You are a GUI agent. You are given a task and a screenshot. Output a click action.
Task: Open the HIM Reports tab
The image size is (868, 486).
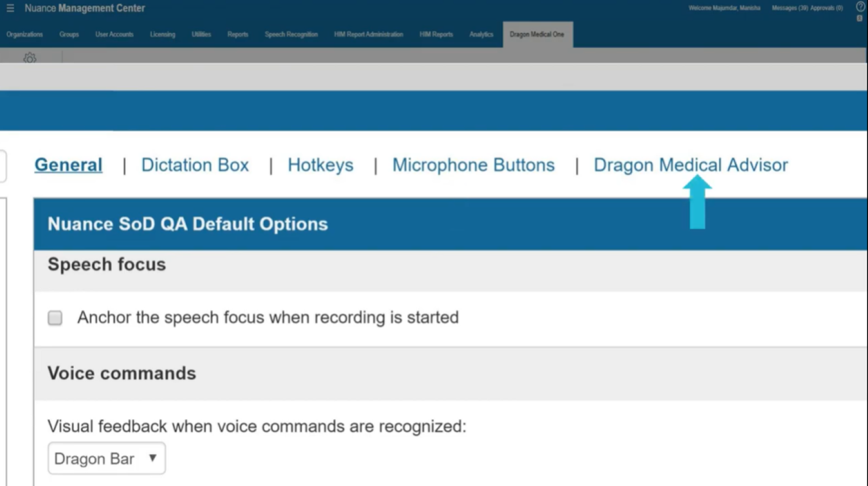[x=436, y=34]
